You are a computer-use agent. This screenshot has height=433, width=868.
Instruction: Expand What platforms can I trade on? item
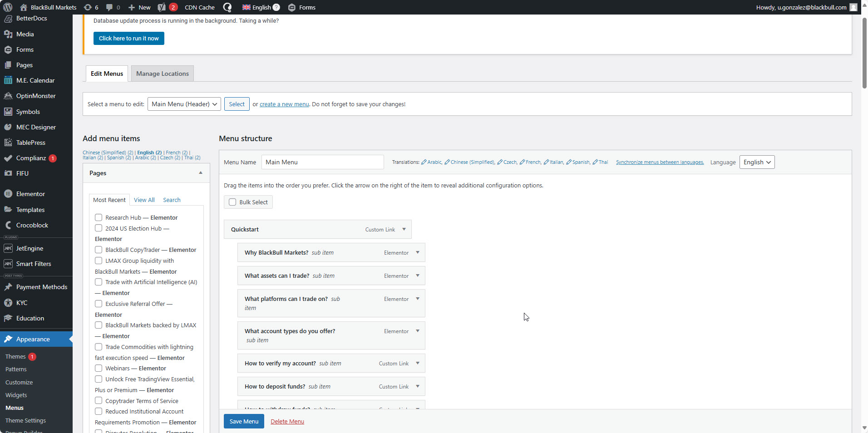418,299
